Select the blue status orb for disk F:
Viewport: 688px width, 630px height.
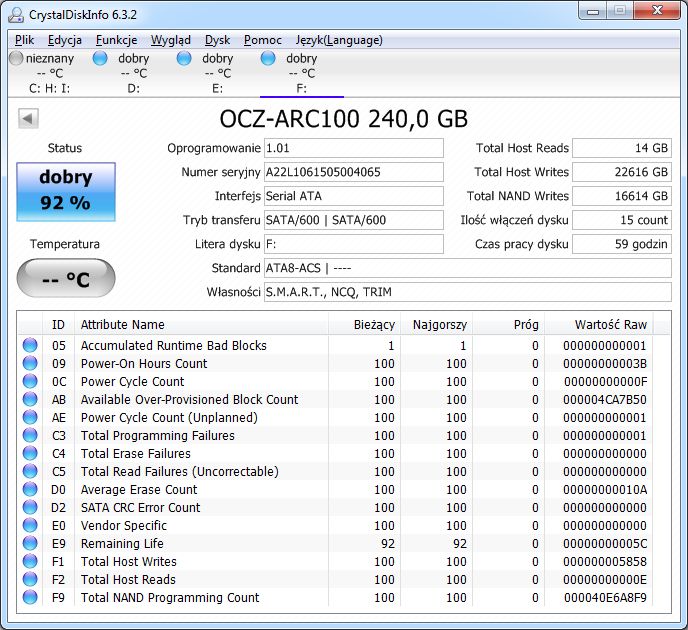coord(268,58)
